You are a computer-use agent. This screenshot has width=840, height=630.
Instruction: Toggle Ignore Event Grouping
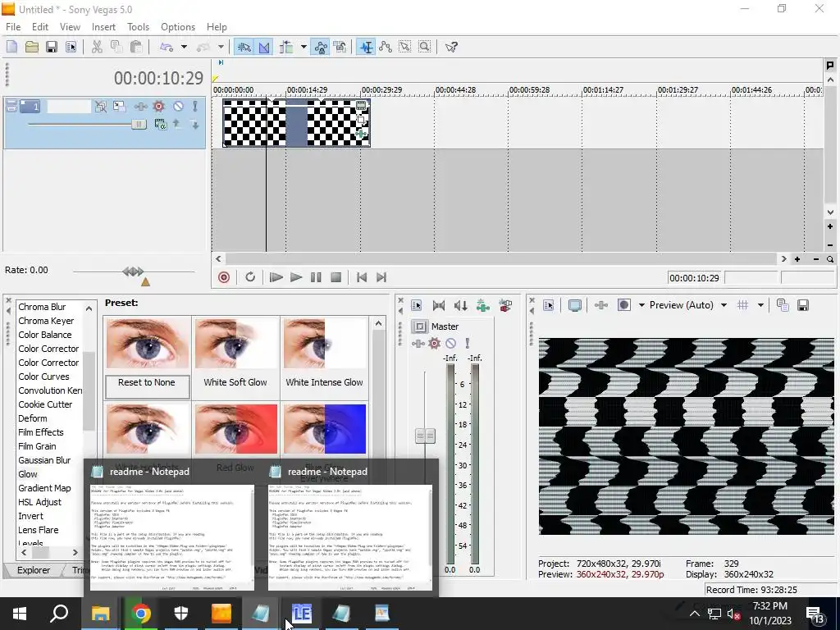pos(340,47)
